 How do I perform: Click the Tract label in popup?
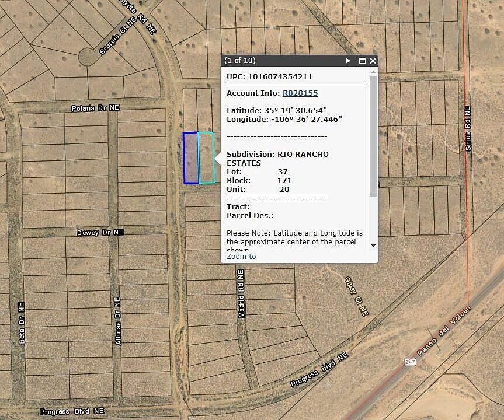pyautogui.click(x=238, y=206)
